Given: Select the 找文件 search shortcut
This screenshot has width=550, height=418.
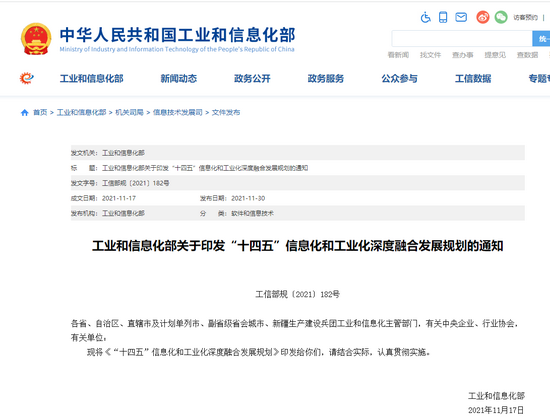Looking at the screenshot, I should click(430, 55).
